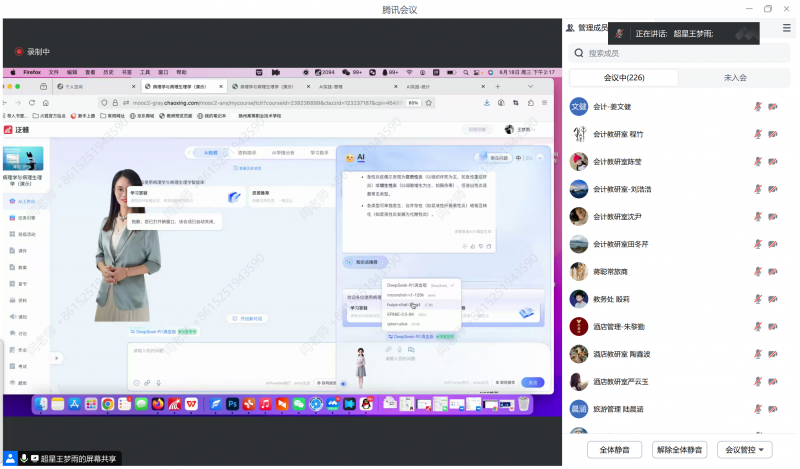The image size is (800, 469).
Task: Click the 文健 avatar badge
Action: point(578,106)
